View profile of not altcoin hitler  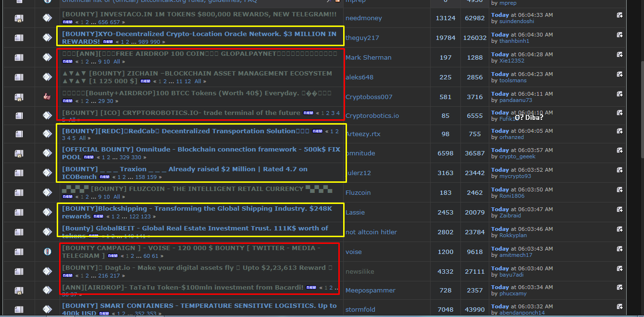click(372, 232)
